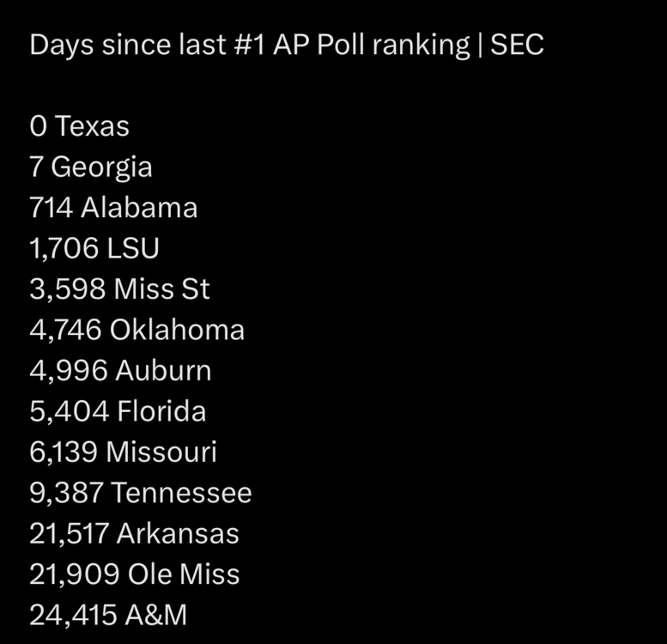Select the '714 Alabama' row
The image size is (667, 644).
coord(113,208)
